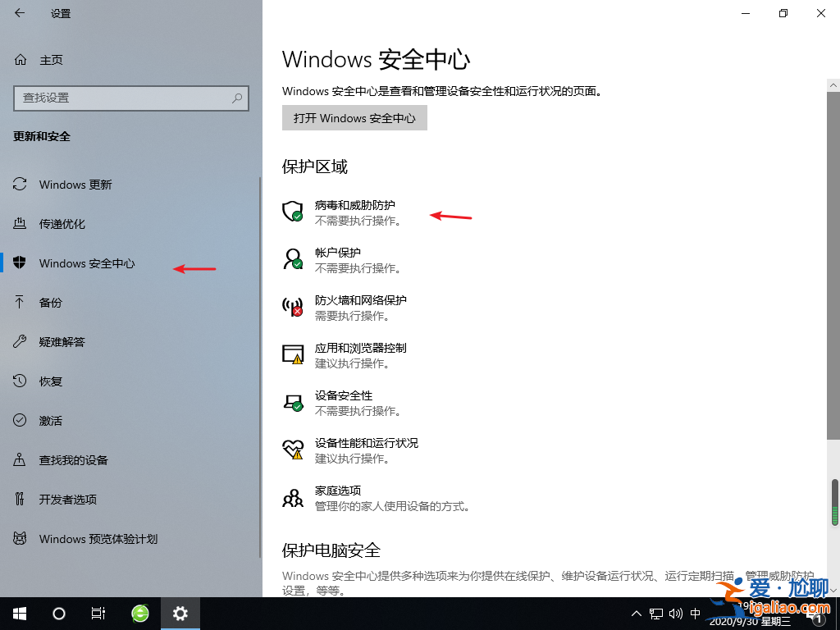Click the back arrow at top left
This screenshot has width=840, height=630.
[18, 13]
